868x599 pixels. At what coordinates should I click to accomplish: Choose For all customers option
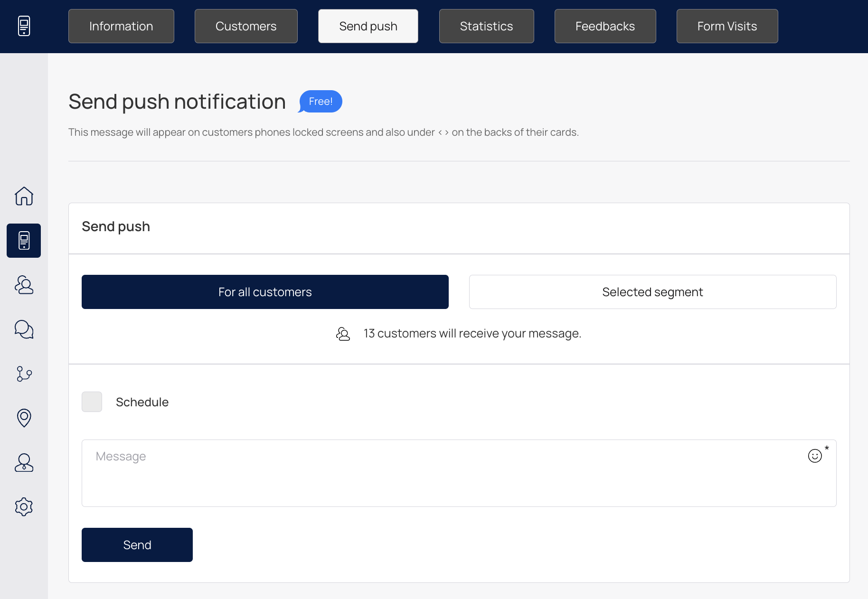pyautogui.click(x=265, y=292)
